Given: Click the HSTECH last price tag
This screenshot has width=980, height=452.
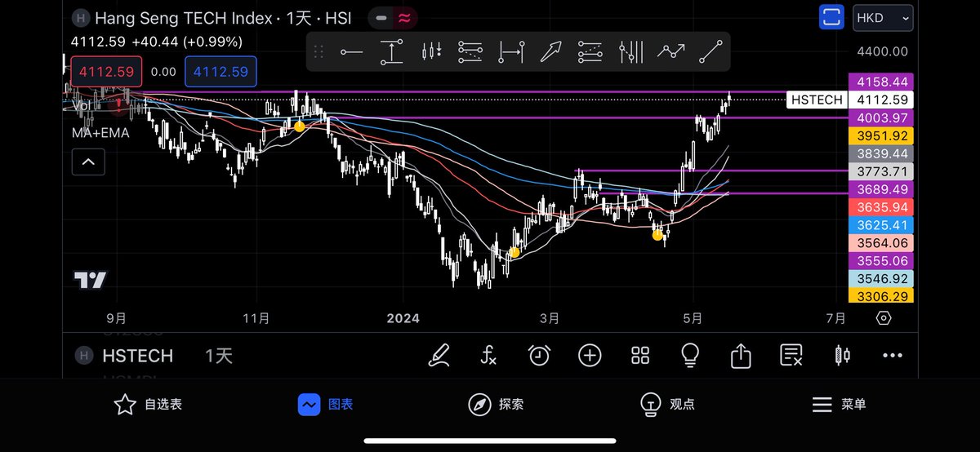Looking at the screenshot, I should pyautogui.click(x=817, y=100).
